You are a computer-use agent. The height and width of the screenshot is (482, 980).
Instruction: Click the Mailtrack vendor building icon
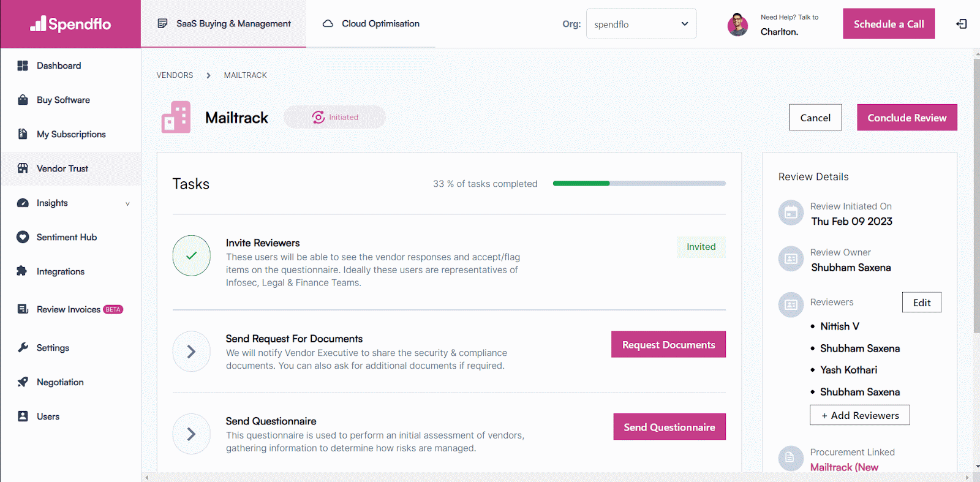click(176, 117)
